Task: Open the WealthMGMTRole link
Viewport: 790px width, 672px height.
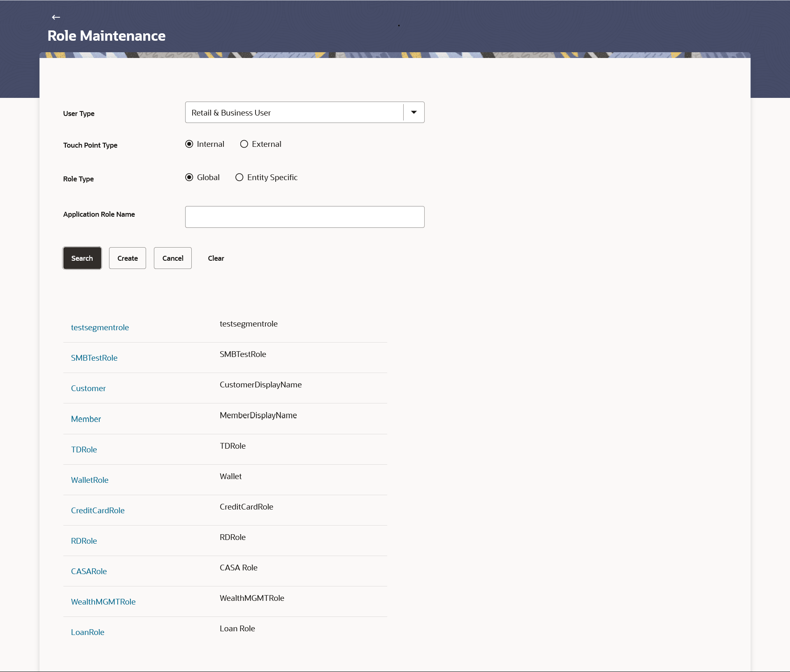Action: click(x=103, y=602)
